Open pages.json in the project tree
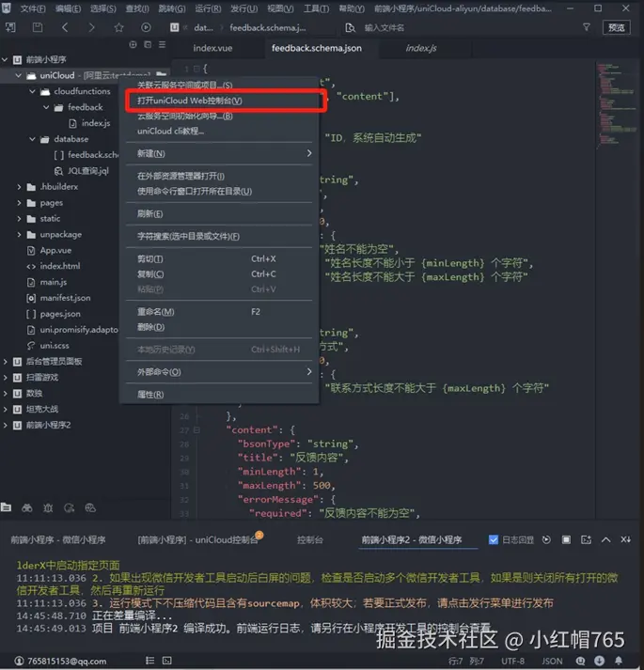Image resolution: width=644 pixels, height=670 pixels. (60, 314)
